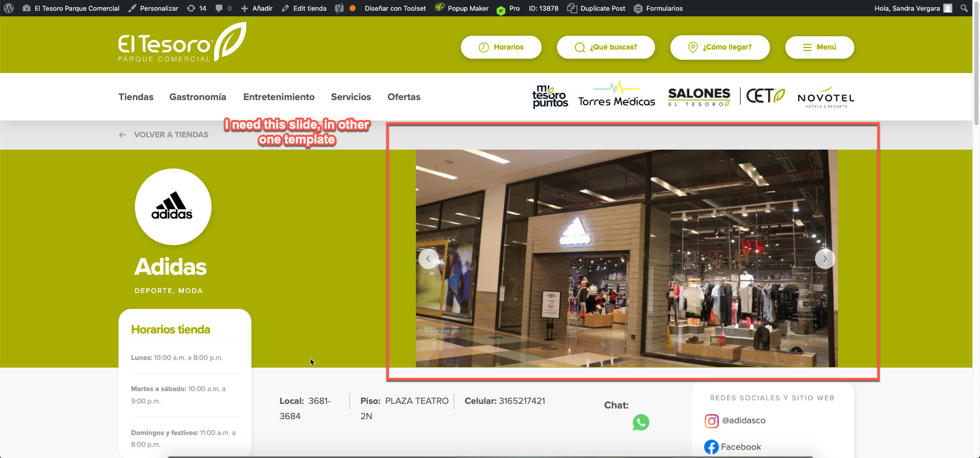Click the ¿Cómo llegar? button
The height and width of the screenshot is (458, 980).
720,47
